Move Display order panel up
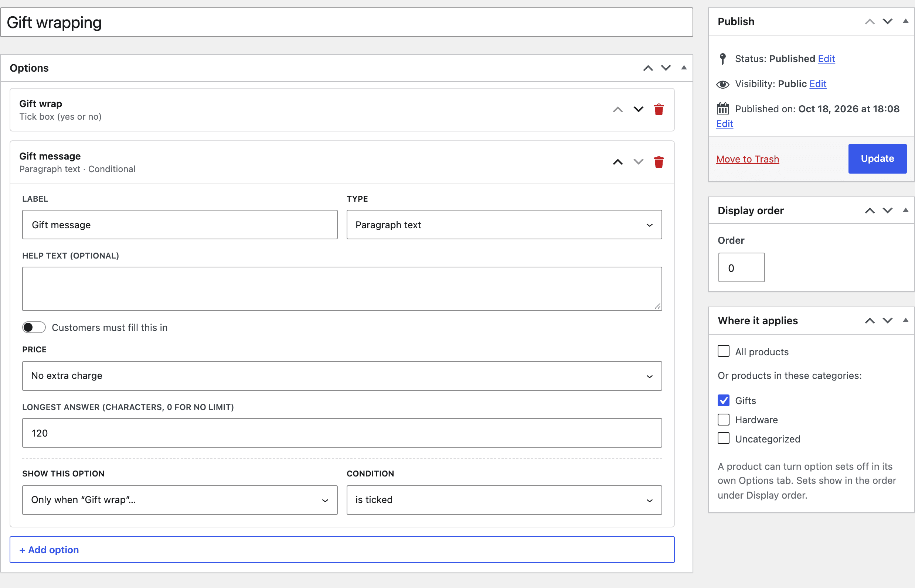 [x=870, y=211]
